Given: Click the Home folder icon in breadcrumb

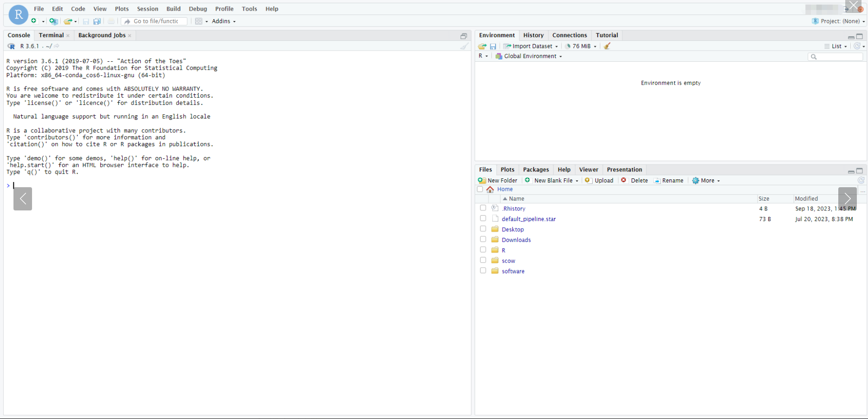Looking at the screenshot, I should 490,190.
